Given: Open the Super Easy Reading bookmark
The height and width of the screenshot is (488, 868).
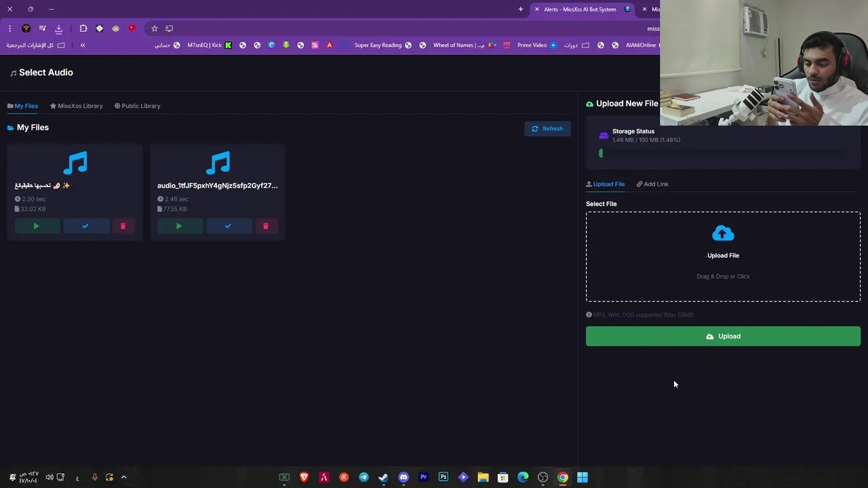Looking at the screenshot, I should point(383,45).
